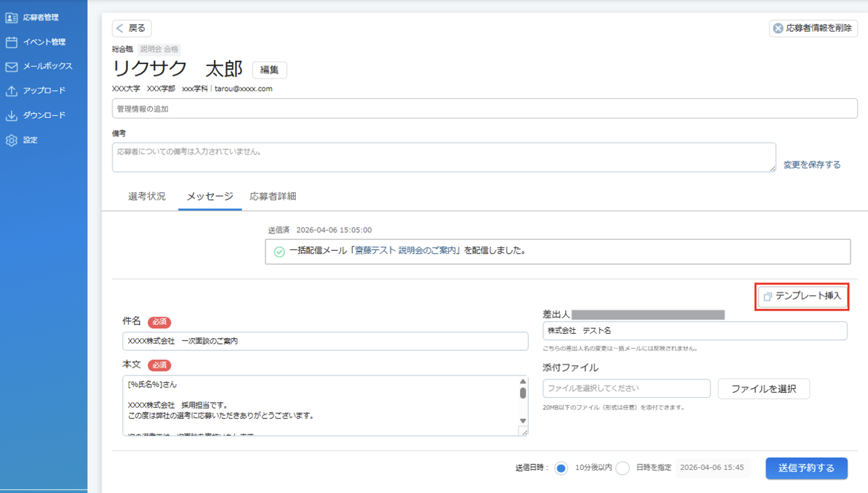Open the 応募者管理 sidebar icon
Screen dimensions: 868x493
click(x=12, y=18)
